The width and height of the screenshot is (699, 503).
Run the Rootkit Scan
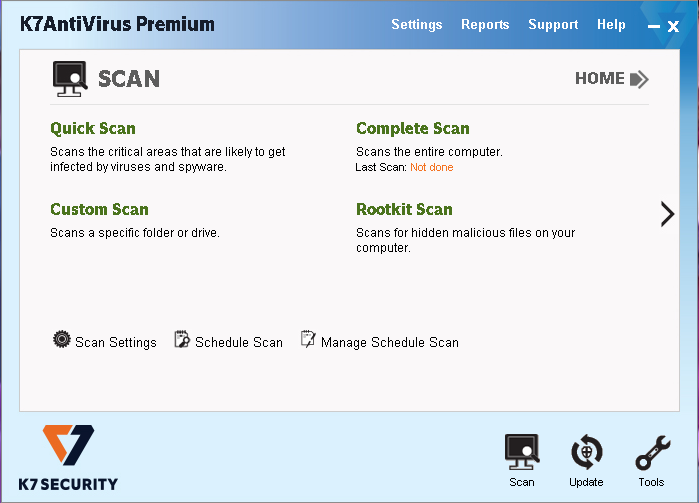404,209
